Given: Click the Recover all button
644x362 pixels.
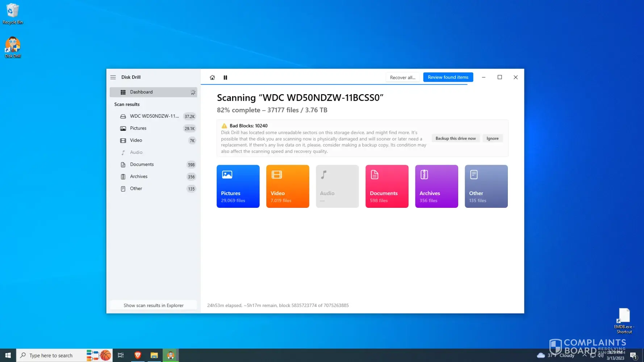Looking at the screenshot, I should pyautogui.click(x=402, y=77).
